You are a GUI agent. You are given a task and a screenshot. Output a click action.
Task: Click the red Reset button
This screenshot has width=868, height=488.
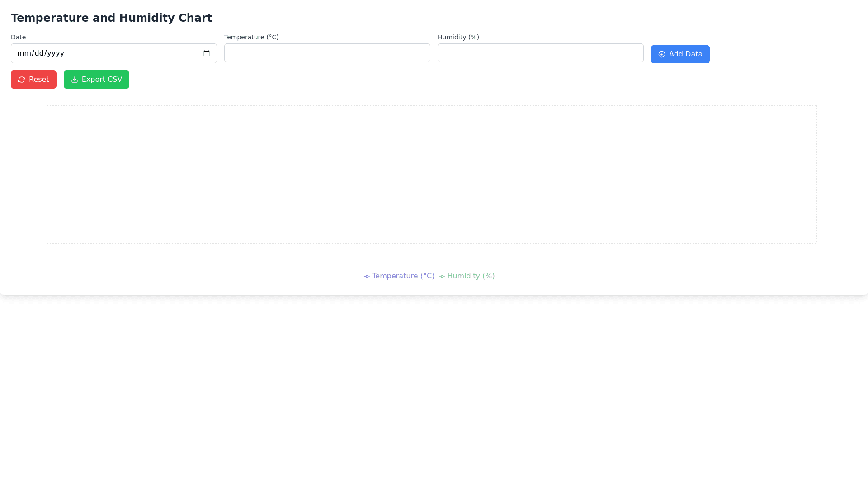point(33,80)
